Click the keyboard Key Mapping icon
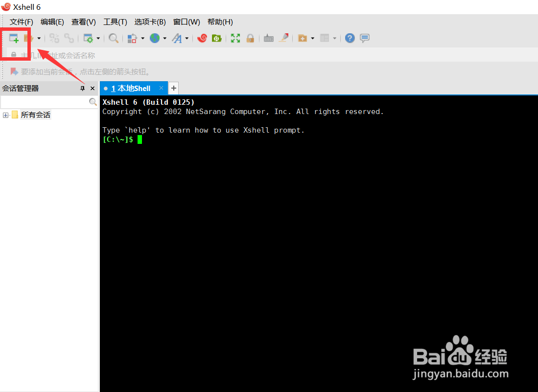The height and width of the screenshot is (392, 538). click(x=269, y=38)
